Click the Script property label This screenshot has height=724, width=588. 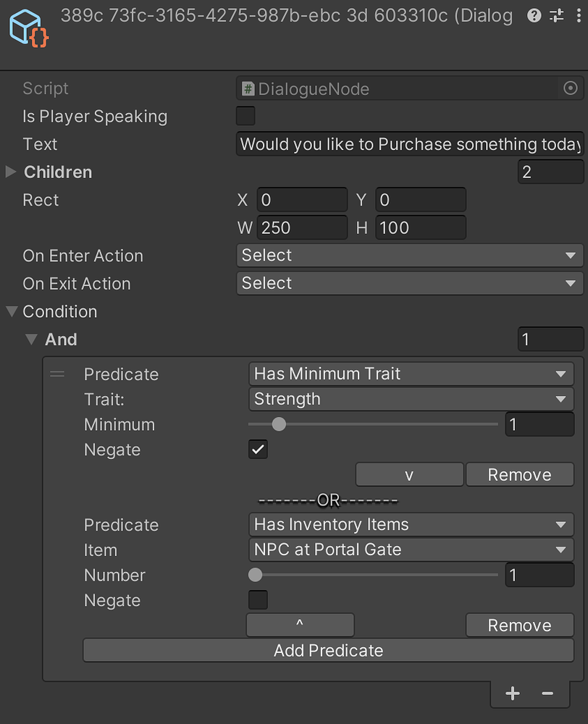(x=46, y=88)
